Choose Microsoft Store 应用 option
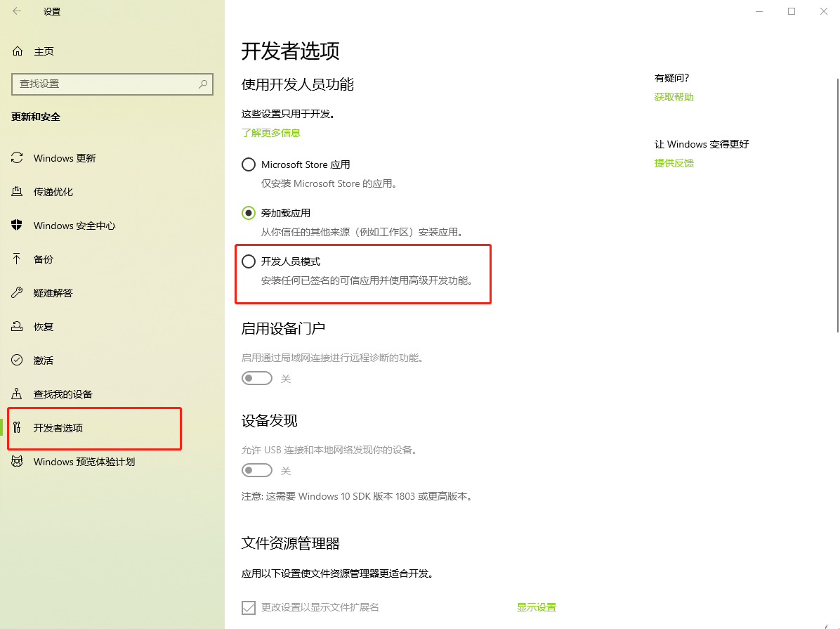The width and height of the screenshot is (840, 629). coord(248,164)
